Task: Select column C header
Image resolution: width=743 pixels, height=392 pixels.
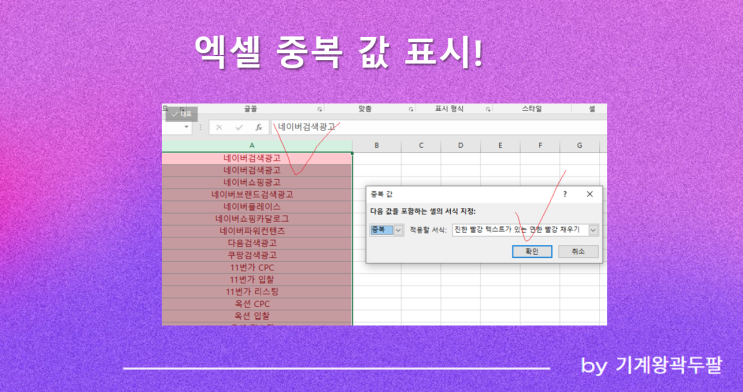Action: (421, 146)
